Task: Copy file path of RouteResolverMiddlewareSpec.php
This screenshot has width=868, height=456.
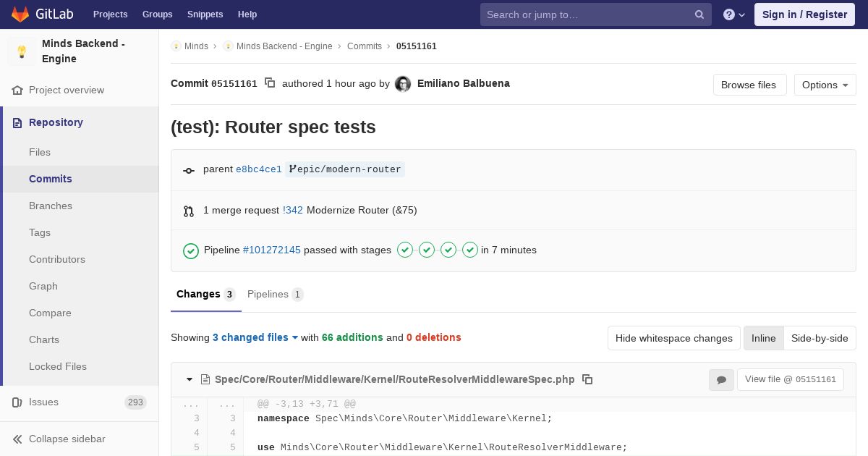Action: coord(587,379)
